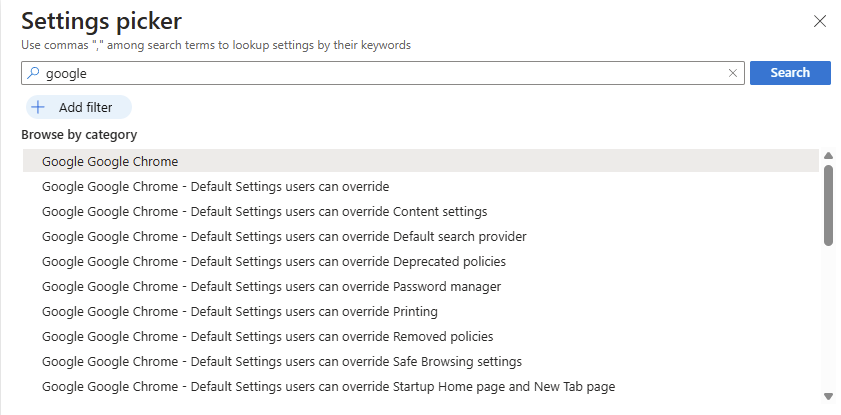
Task: Open the Password manager category
Action: [420, 286]
